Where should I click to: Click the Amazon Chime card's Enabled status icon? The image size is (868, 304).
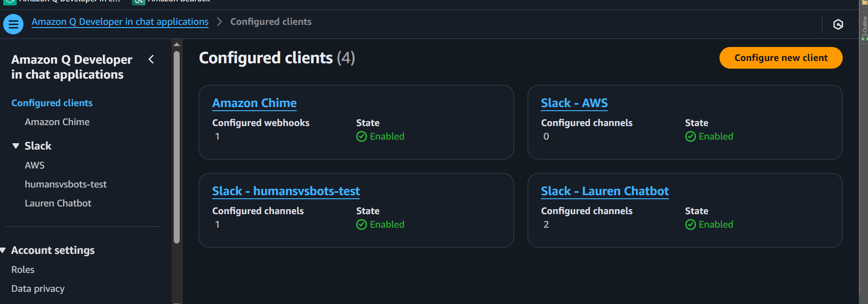pyautogui.click(x=362, y=136)
